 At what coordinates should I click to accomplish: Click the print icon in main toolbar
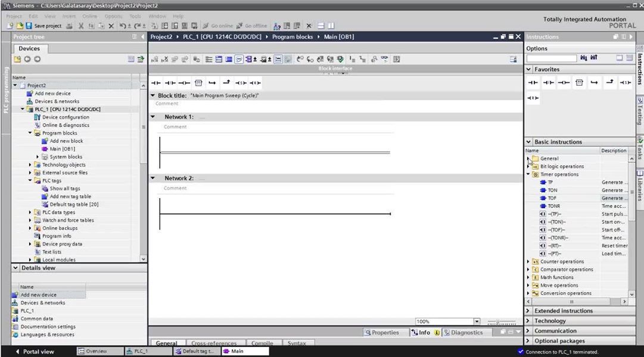70,26
